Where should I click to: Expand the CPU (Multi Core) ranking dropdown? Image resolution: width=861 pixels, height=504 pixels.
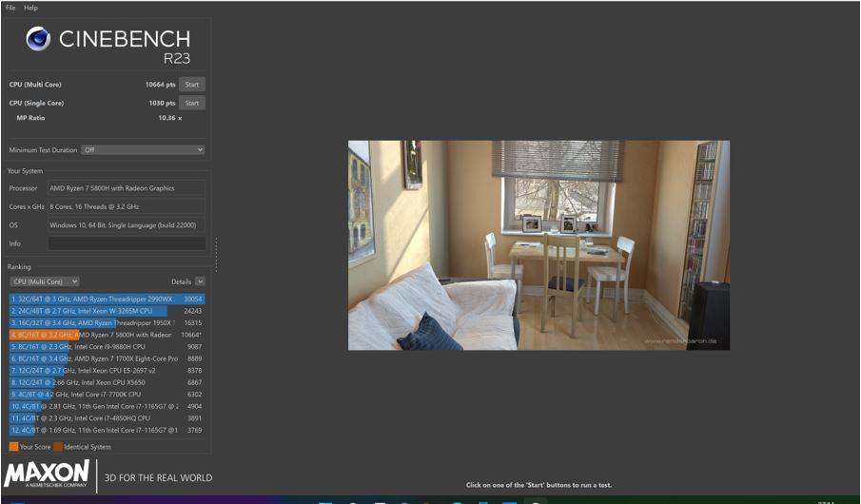(x=44, y=281)
